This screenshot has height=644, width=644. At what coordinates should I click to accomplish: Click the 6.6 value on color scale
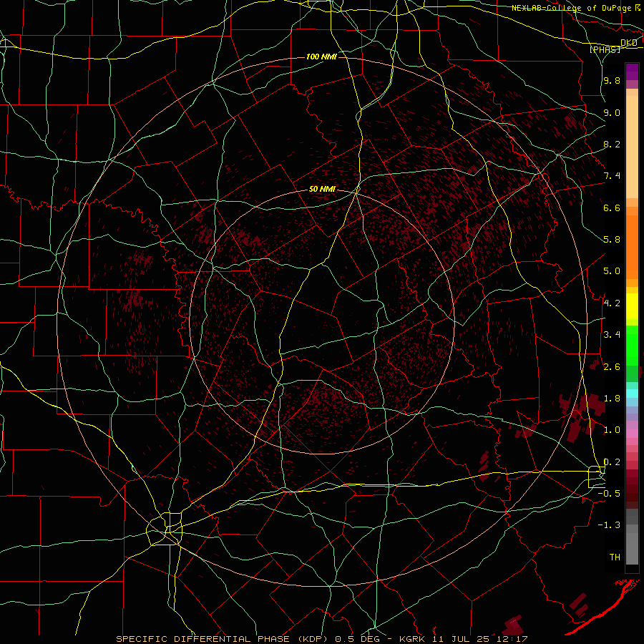(612, 208)
